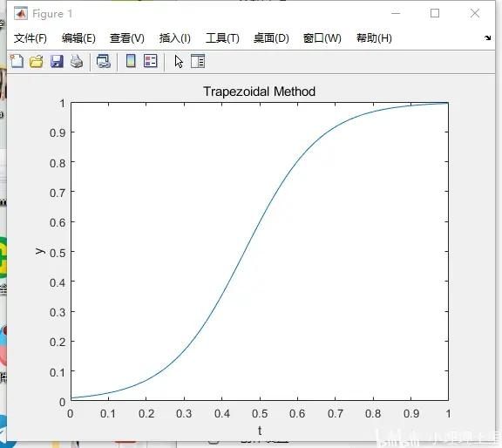The image size is (502, 448).
Task: Insert a legend using the toolbar icon
Action: 151,61
